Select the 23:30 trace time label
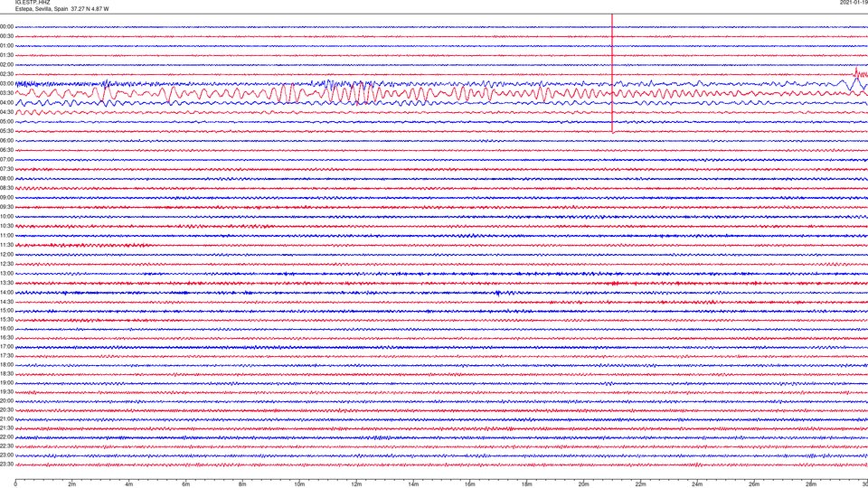 click(x=6, y=465)
